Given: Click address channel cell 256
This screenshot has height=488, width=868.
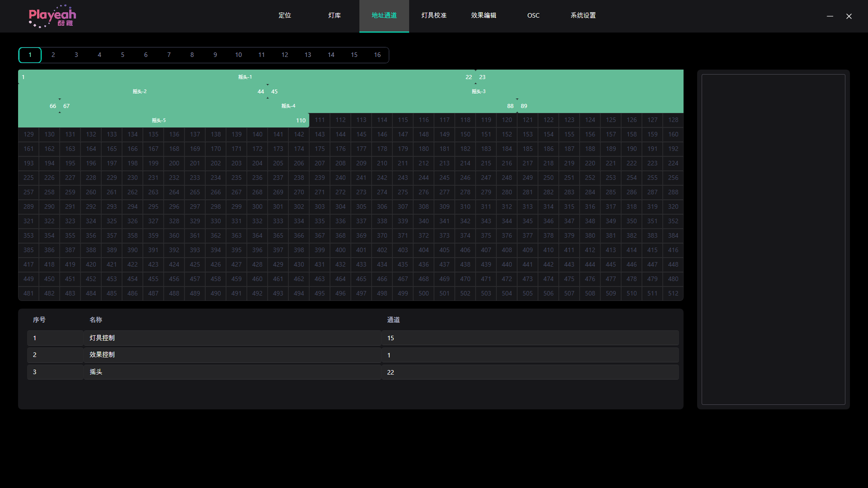Looking at the screenshot, I should point(673,178).
